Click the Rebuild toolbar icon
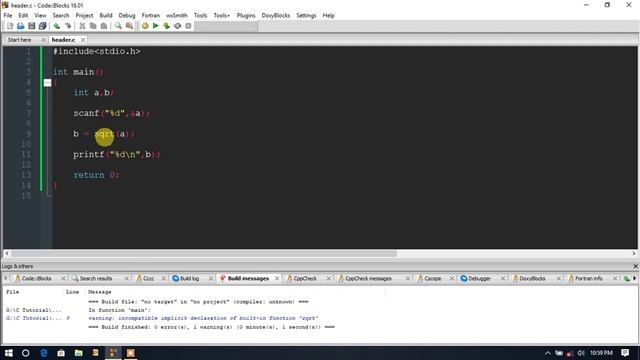The width and height of the screenshot is (640, 360). pos(178,26)
